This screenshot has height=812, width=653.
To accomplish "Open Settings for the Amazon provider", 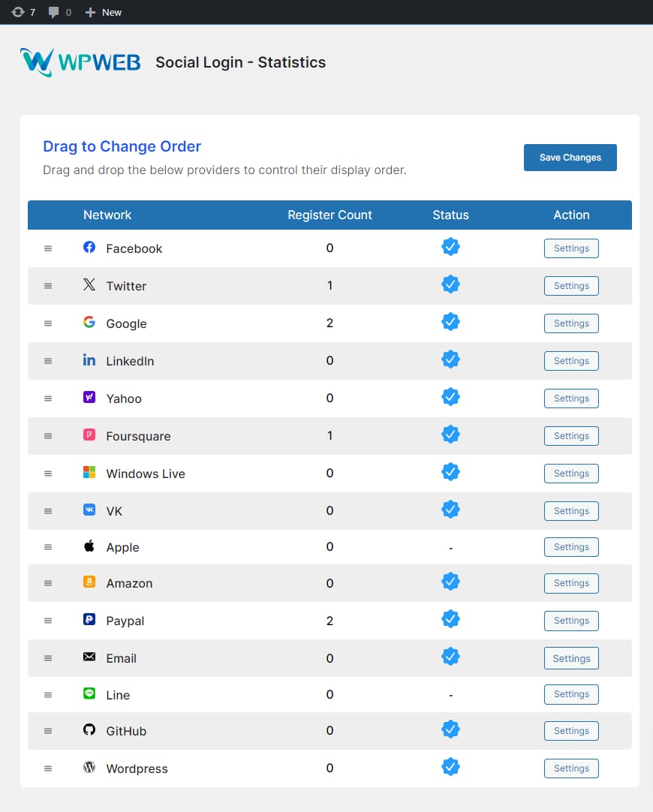I will 571,583.
